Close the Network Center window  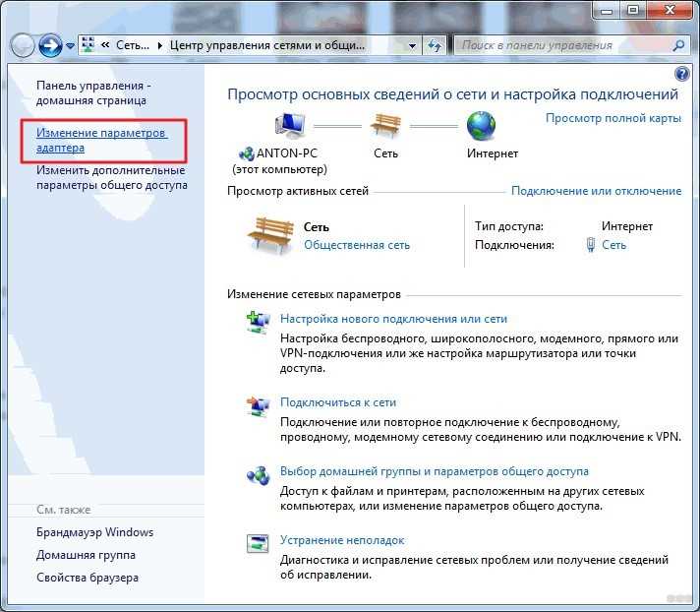[670, 10]
